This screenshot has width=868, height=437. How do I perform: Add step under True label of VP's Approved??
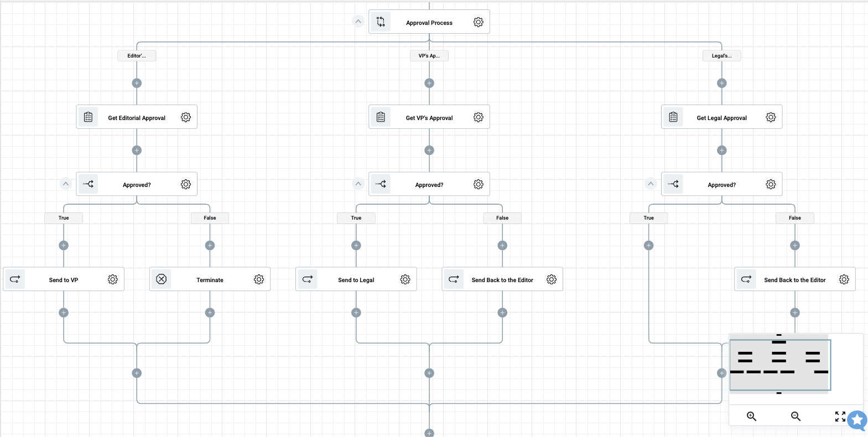(x=356, y=246)
